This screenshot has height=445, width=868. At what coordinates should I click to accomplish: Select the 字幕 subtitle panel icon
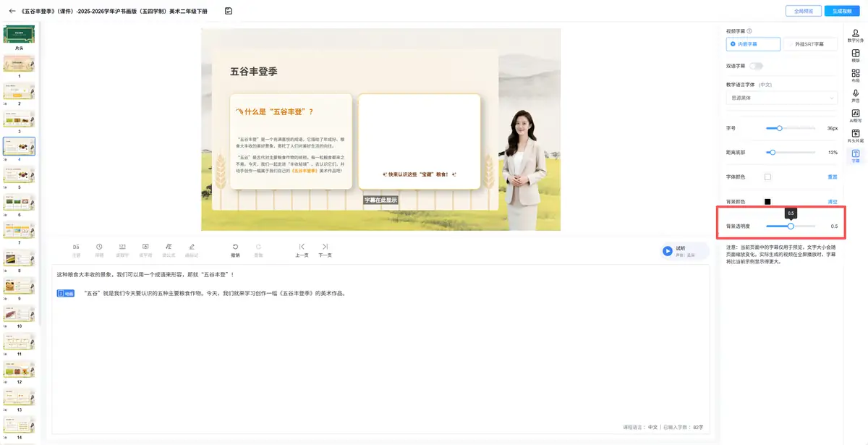[x=856, y=156]
